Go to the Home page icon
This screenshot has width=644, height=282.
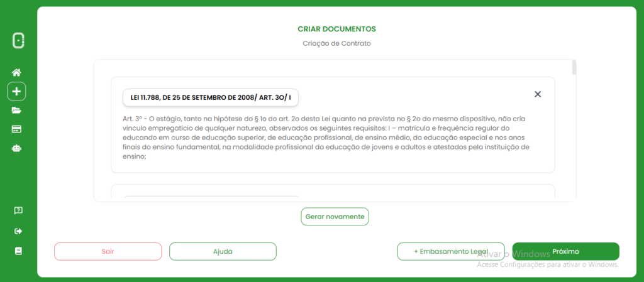click(x=17, y=72)
